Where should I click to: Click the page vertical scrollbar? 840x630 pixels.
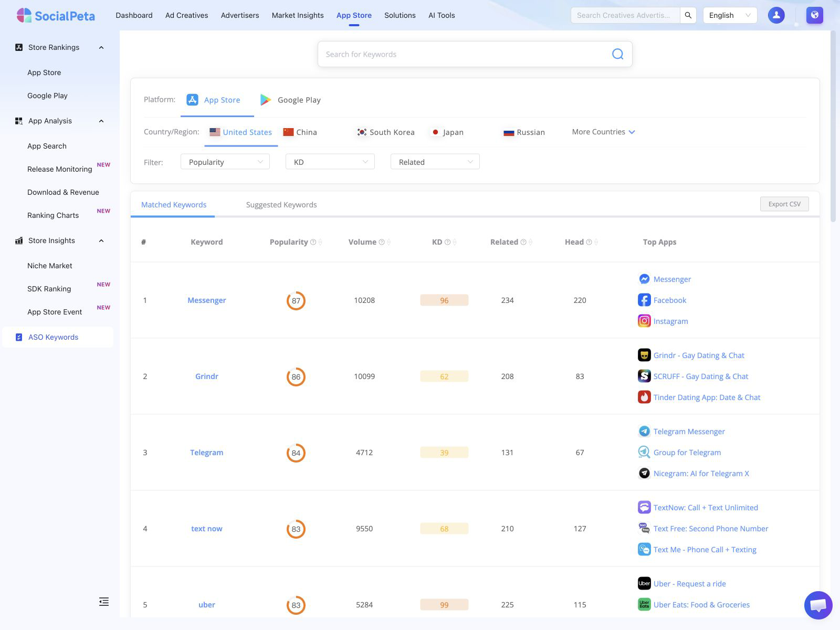coord(833,126)
